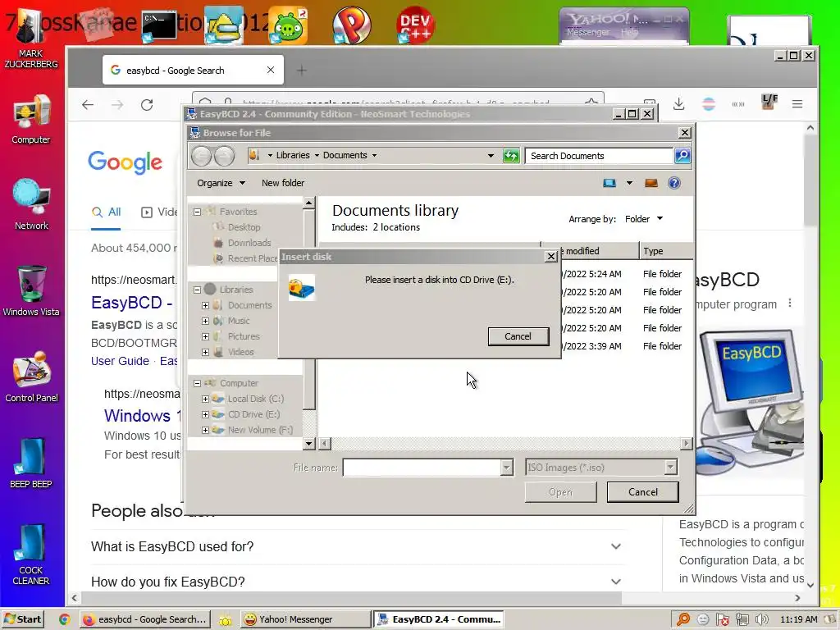
Task: Click the File name text field
Action: click(422, 467)
